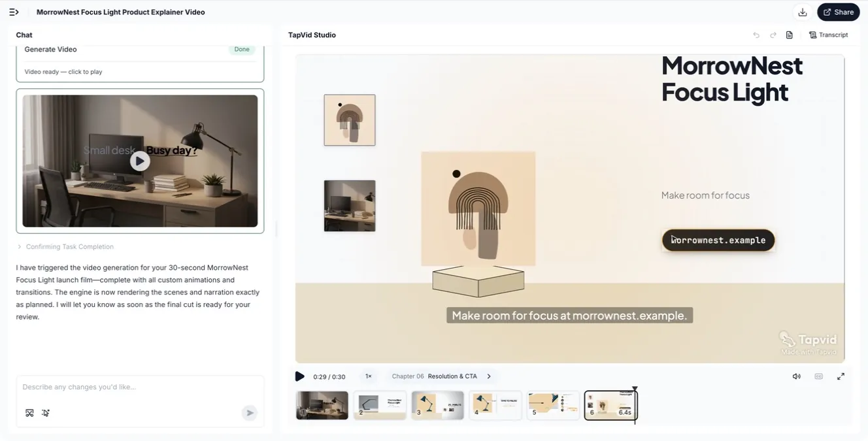Open the document script icon beside Transcript

click(x=790, y=35)
